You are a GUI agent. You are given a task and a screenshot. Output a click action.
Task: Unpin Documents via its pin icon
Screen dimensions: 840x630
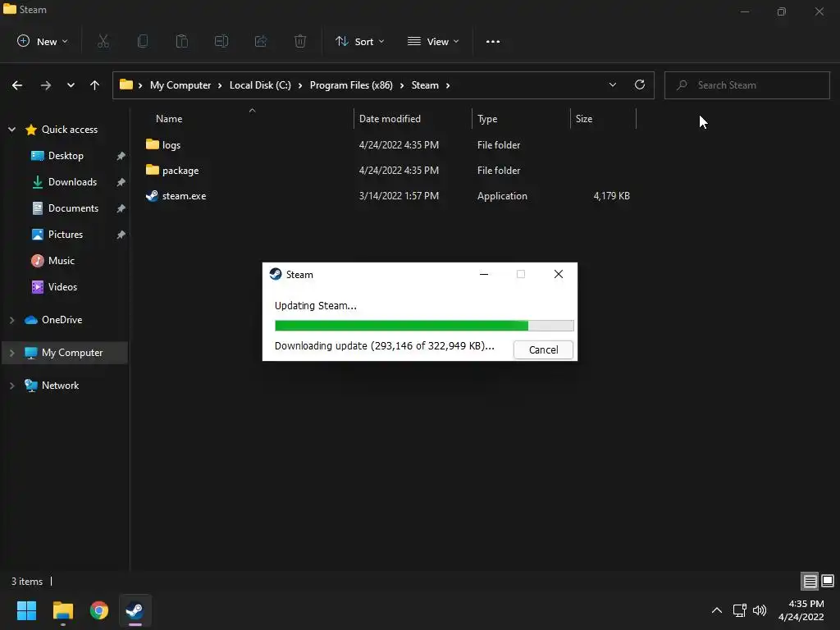pos(121,208)
